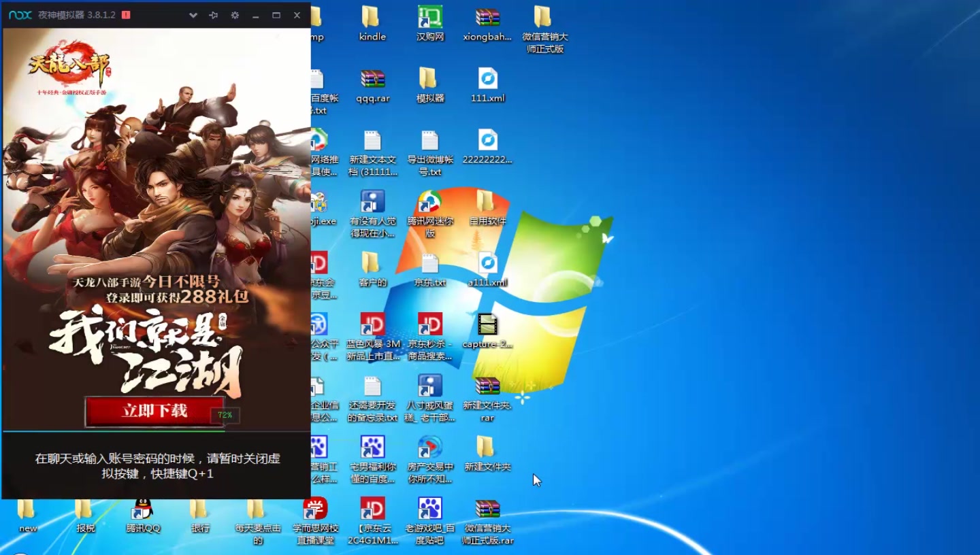Open 京东.txt text file

coord(430,269)
